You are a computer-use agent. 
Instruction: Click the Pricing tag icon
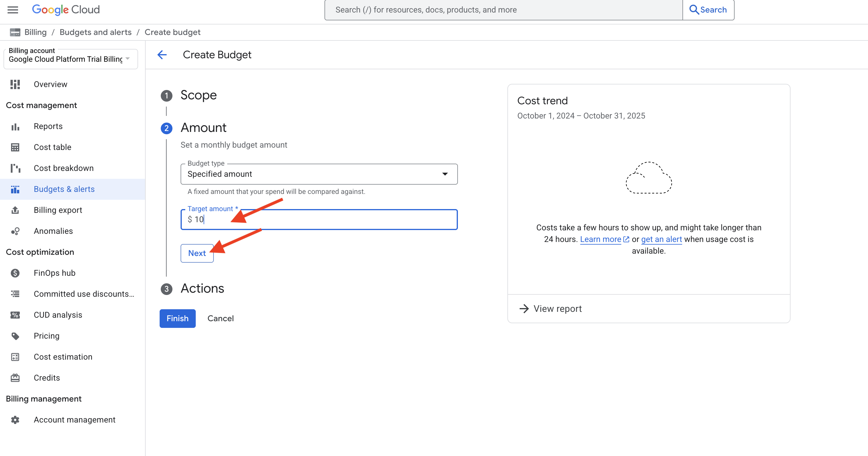(15, 336)
